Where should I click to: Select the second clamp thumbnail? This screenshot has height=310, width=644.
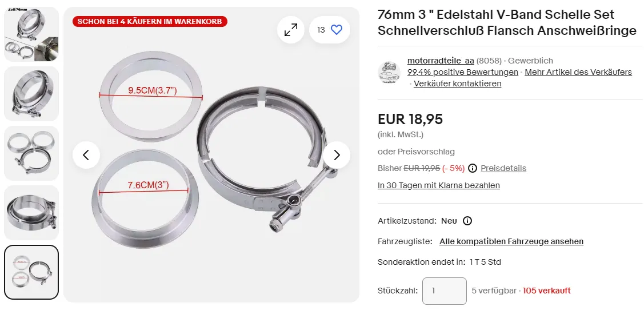[31, 94]
